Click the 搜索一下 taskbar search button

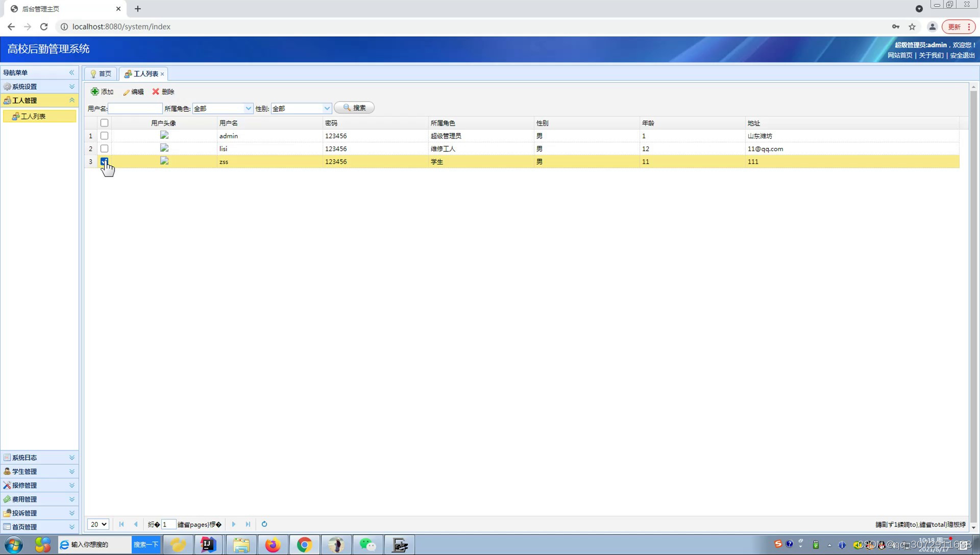[x=146, y=545]
